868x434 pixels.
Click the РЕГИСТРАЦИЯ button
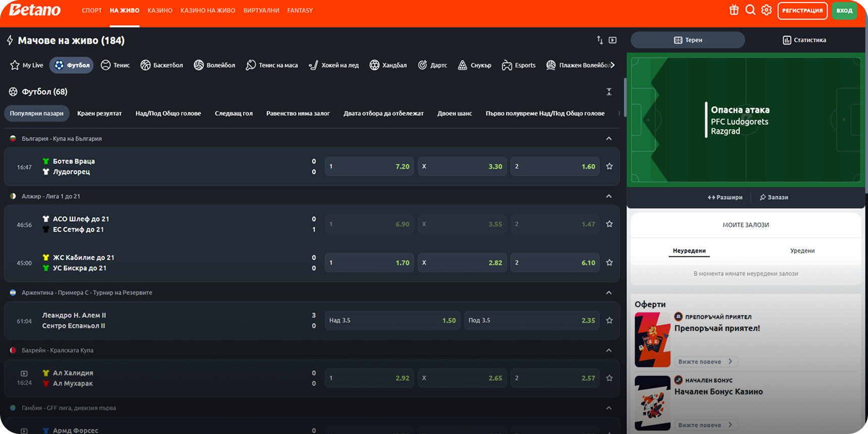click(x=802, y=11)
